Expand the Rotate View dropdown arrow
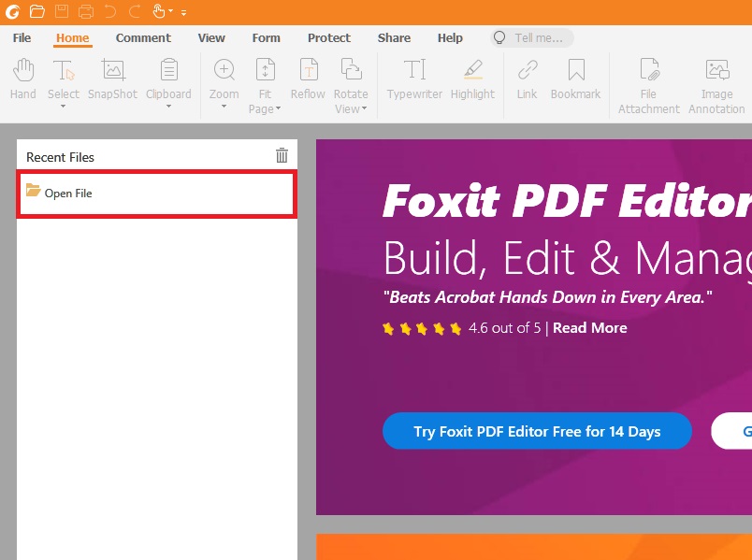Viewport: 752px width, 560px height. point(365,108)
